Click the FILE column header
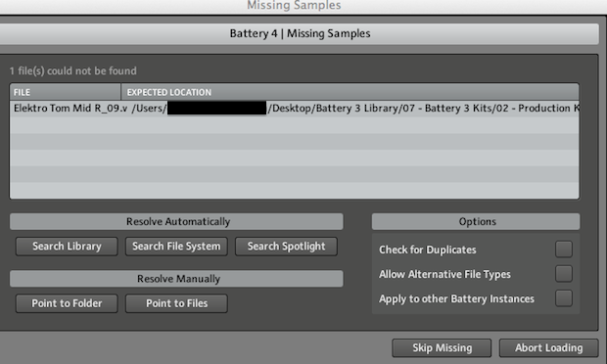This screenshot has width=607, height=364. tap(65, 92)
